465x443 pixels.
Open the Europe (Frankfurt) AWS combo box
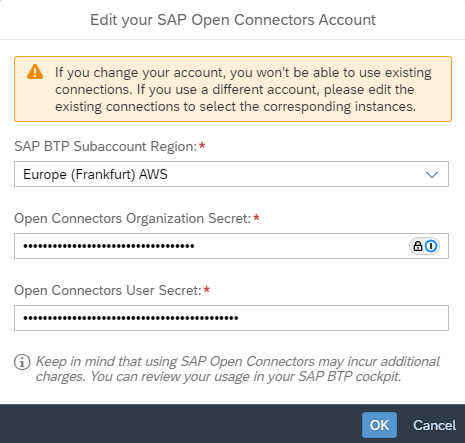(231, 174)
